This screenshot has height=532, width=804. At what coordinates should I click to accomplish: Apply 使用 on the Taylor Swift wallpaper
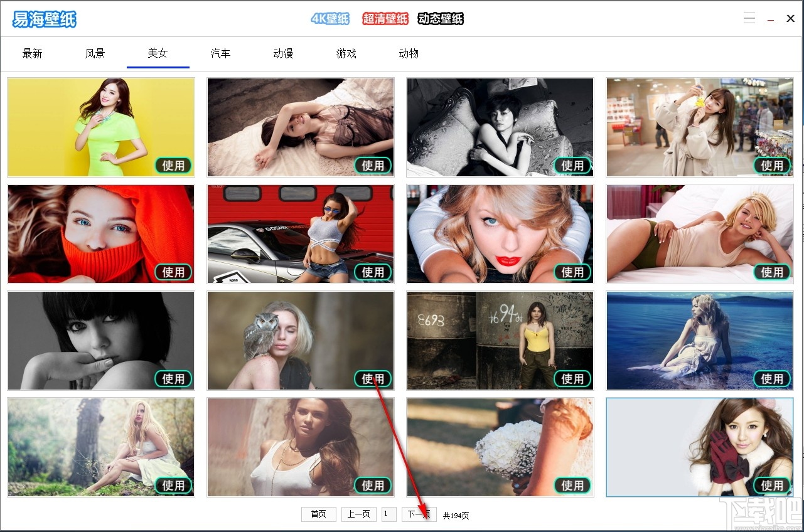coord(572,272)
